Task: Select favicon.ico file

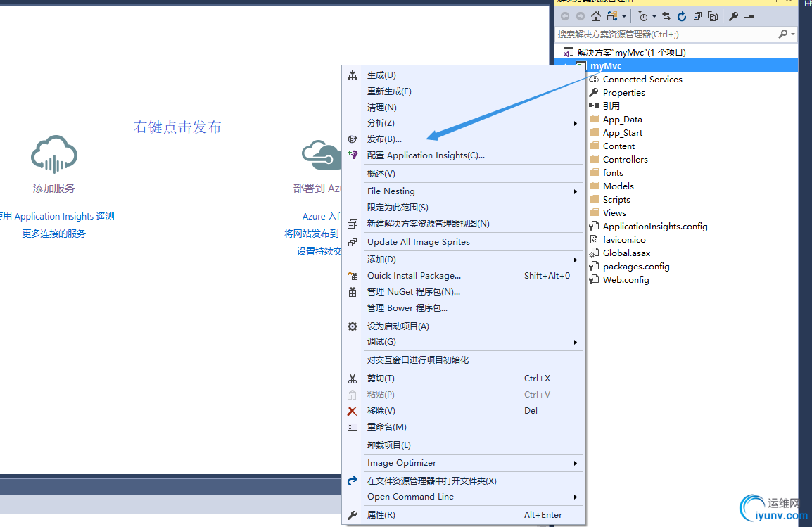Action: (x=624, y=240)
